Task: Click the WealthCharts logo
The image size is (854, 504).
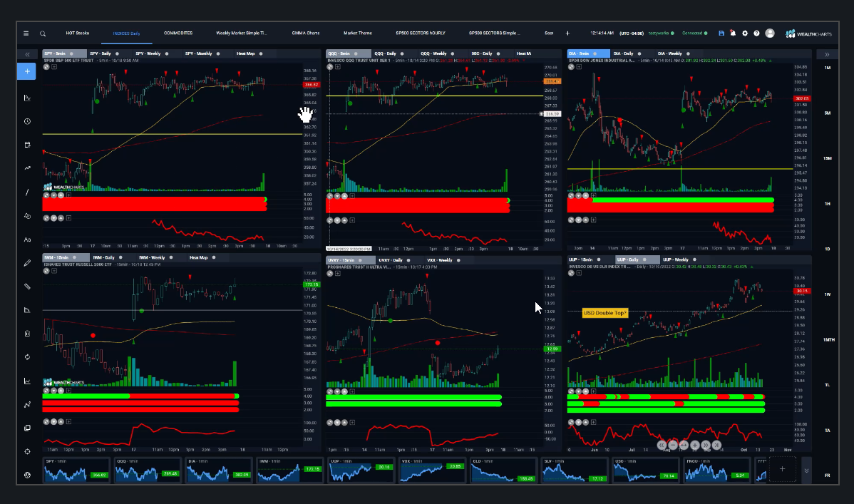Action: pos(809,34)
